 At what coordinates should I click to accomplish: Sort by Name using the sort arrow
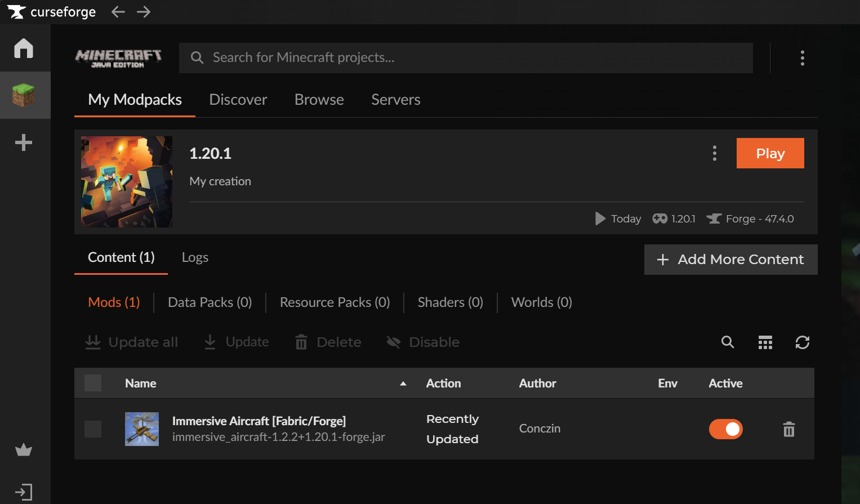pos(403,383)
